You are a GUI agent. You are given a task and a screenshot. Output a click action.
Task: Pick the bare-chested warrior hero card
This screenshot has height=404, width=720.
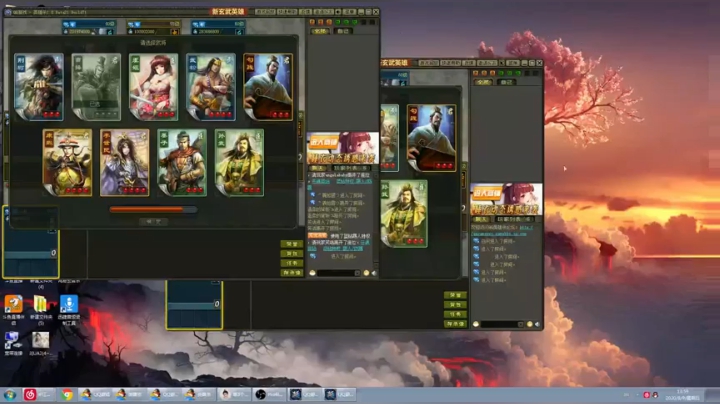tap(211, 87)
